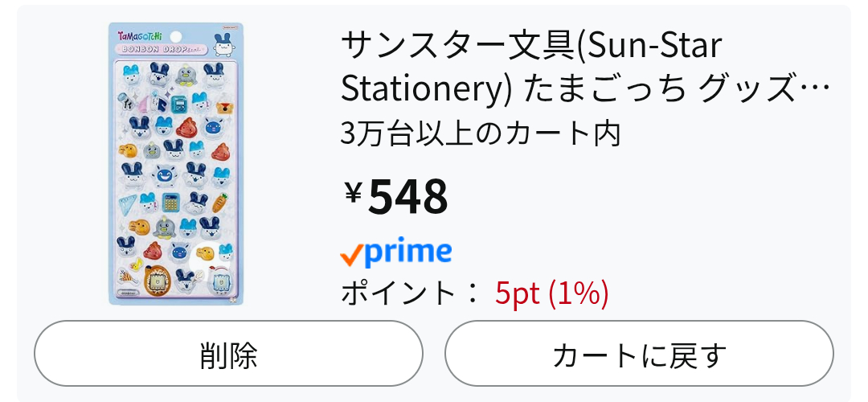Screen dimensions: 868x402
Task: Click the ポイント： label
Action: click(410, 293)
